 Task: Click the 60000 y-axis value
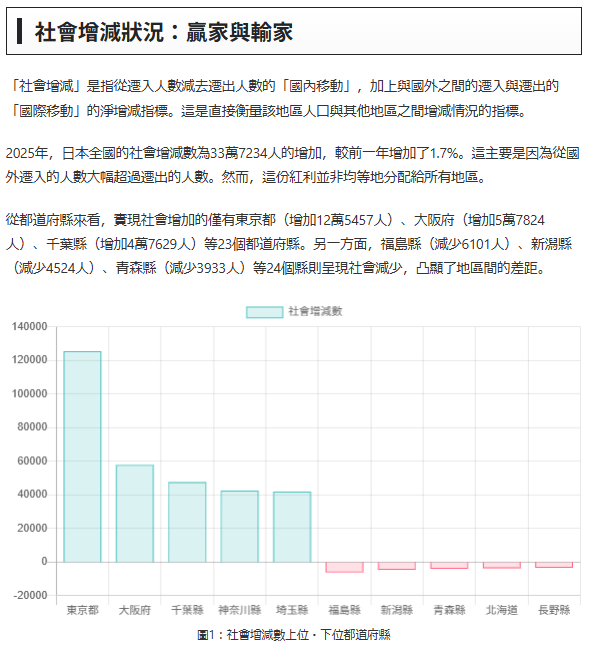32,461
